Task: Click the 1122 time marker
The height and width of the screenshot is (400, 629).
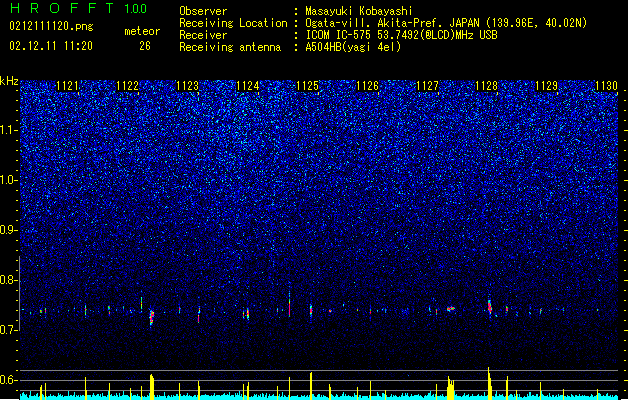Action: click(128, 86)
